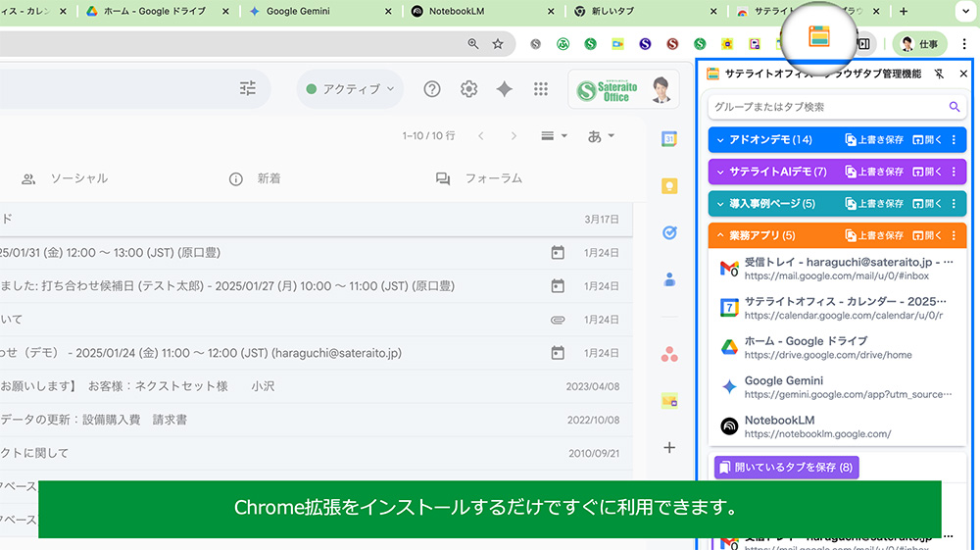Open more options for サテライトAIデモ group
Image resolution: width=980 pixels, height=550 pixels.
tap(954, 172)
